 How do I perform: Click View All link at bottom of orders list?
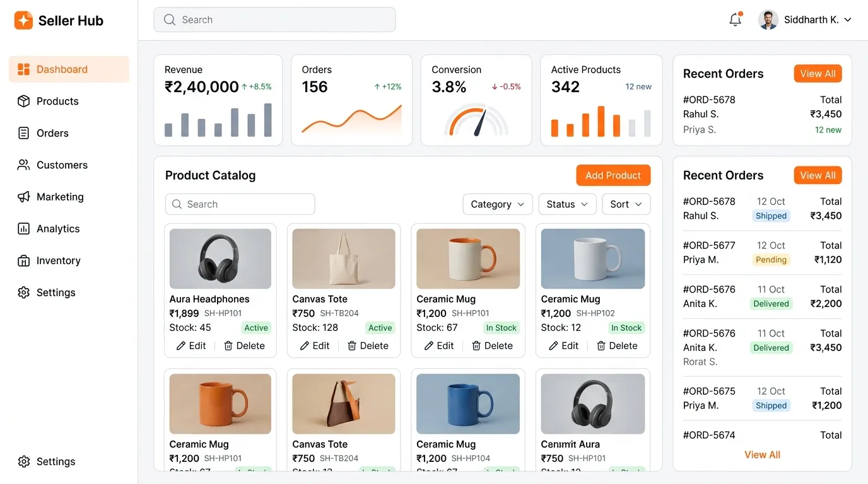762,454
